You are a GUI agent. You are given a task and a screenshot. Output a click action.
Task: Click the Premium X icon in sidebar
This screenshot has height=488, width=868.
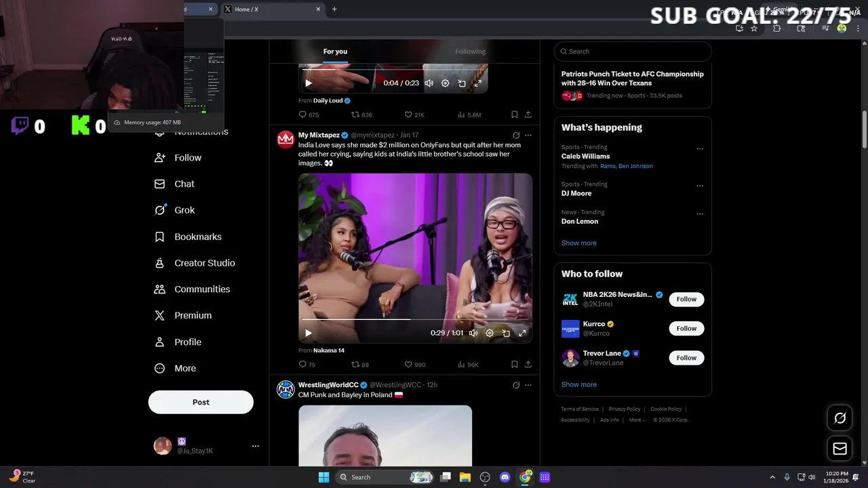point(159,315)
